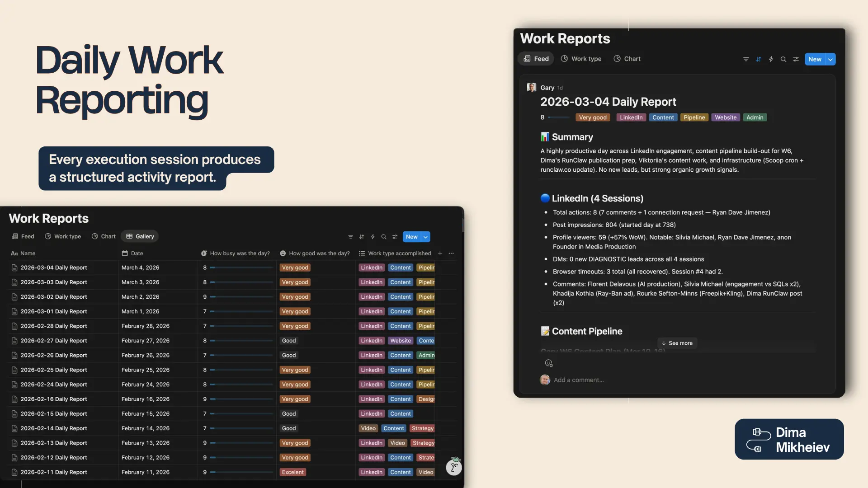The height and width of the screenshot is (488, 868).
Task: Click filter icon in left Work Reports toolbar
Action: (x=350, y=237)
